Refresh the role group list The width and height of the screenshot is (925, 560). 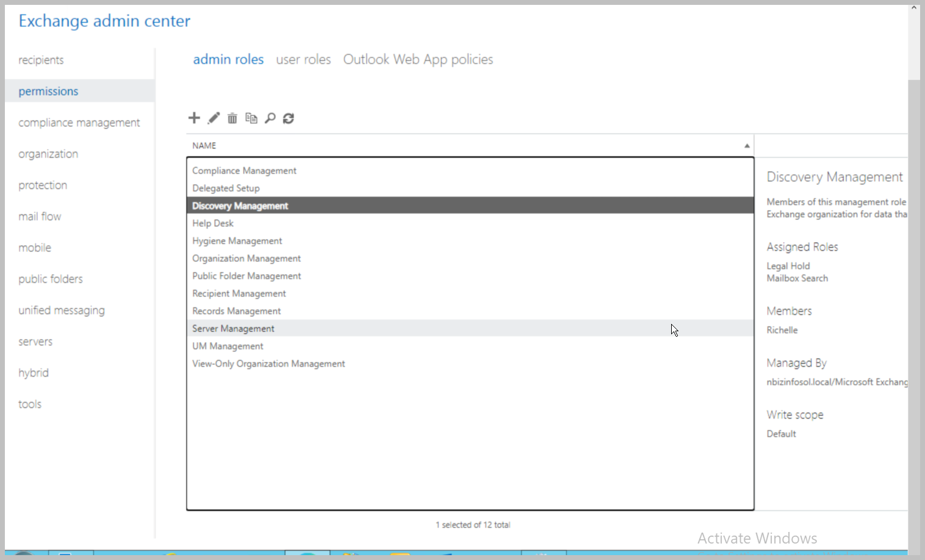289,118
